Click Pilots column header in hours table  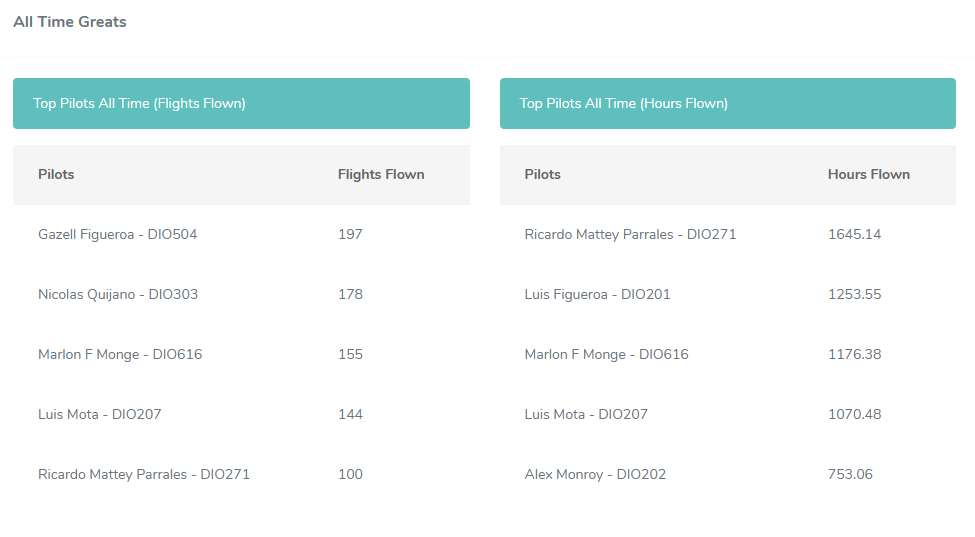542,174
